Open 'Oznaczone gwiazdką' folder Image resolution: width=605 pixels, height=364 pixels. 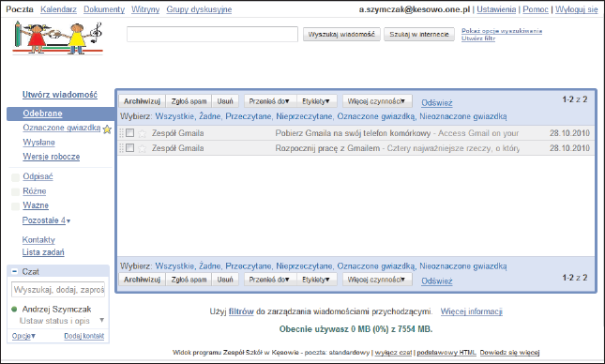click(62, 128)
